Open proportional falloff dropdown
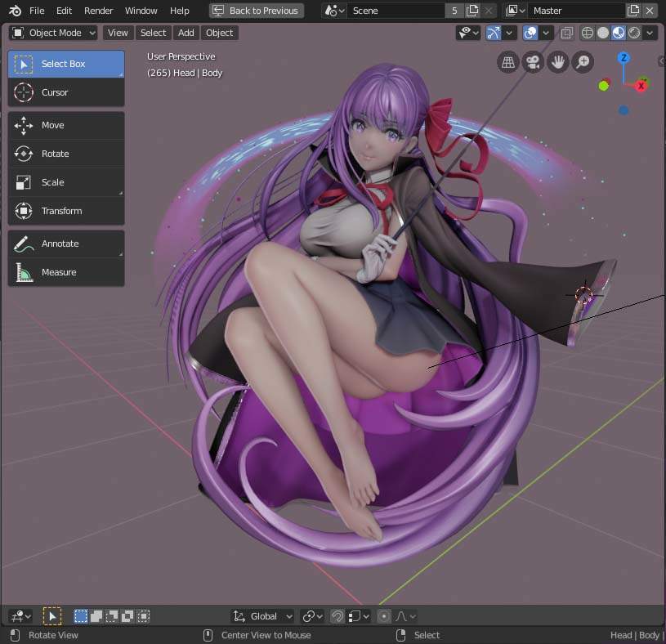Screen dimensions: 666x644 pyautogui.click(x=405, y=616)
